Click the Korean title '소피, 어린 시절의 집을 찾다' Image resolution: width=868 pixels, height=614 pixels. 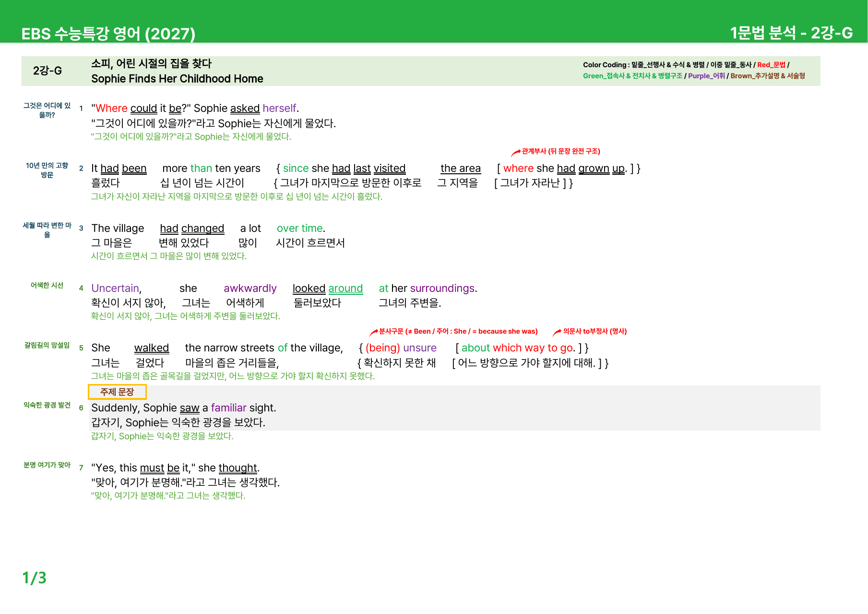click(151, 63)
